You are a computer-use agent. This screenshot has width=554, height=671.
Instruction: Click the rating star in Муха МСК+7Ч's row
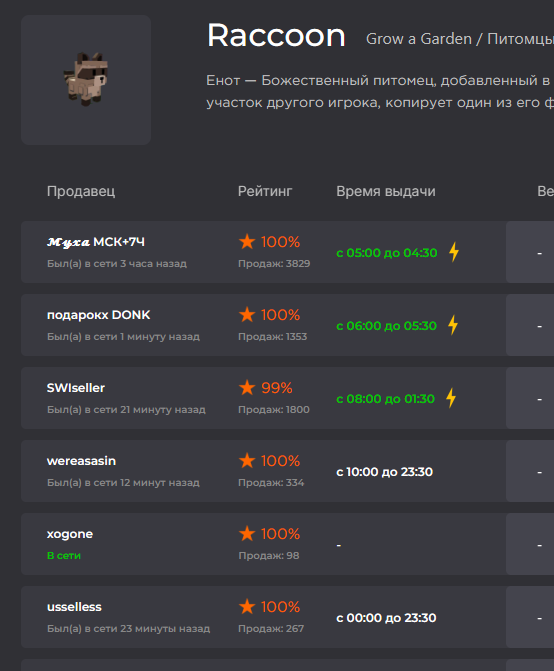(x=247, y=241)
